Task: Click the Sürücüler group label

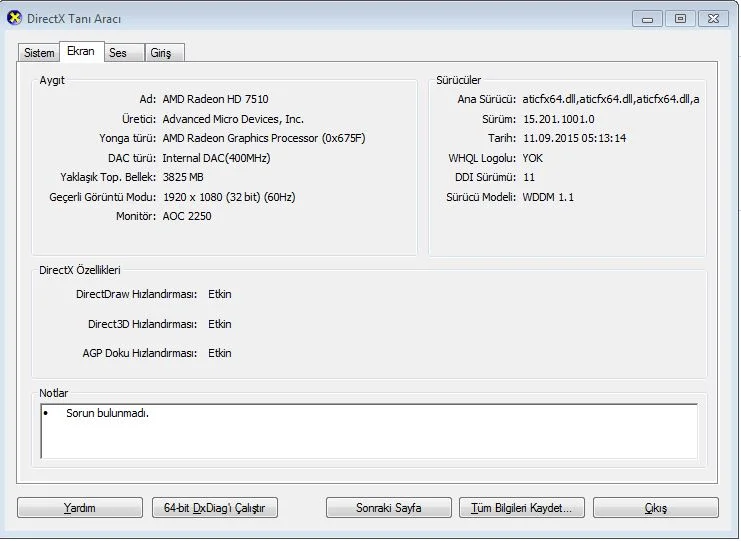Action: click(458, 80)
